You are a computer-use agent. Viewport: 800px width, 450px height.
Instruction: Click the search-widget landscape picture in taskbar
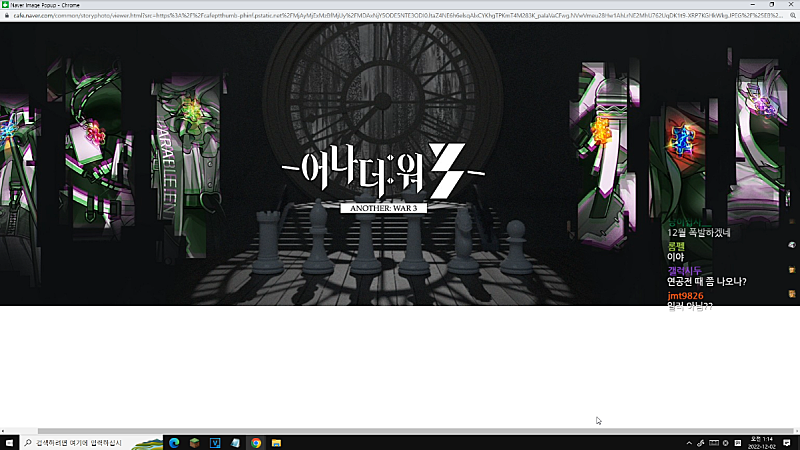tap(147, 443)
